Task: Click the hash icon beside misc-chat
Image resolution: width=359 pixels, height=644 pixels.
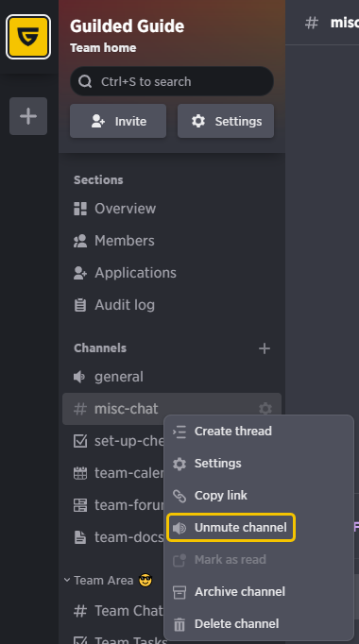Action: pyautogui.click(x=80, y=409)
